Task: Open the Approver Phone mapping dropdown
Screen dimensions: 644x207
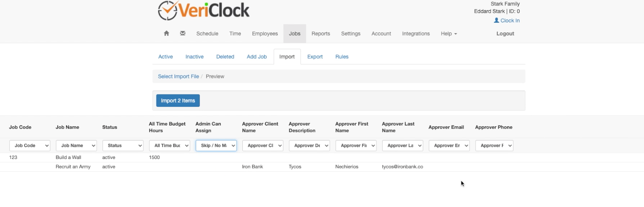Action: click(494, 146)
